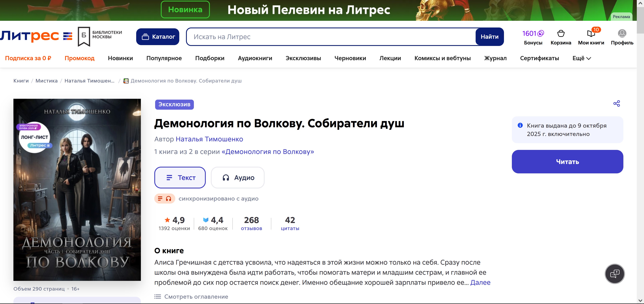Open the Профиль avatar icon

coord(622,34)
